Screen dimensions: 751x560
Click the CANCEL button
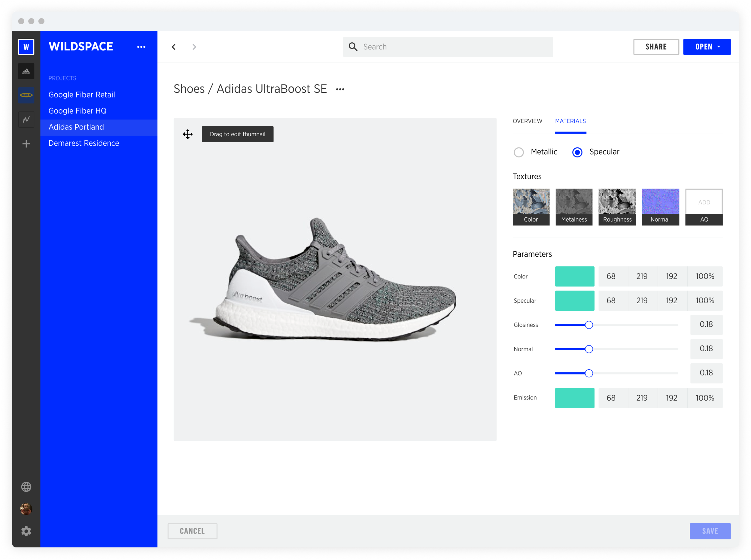click(192, 531)
